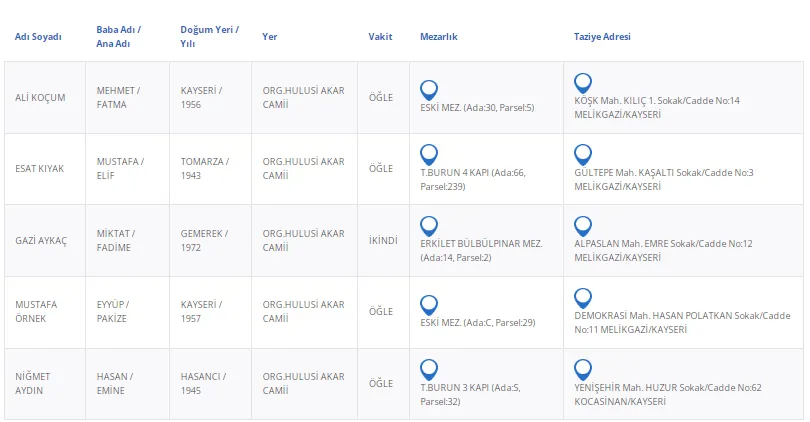Click the name ESAT KIYAK

[40, 168]
